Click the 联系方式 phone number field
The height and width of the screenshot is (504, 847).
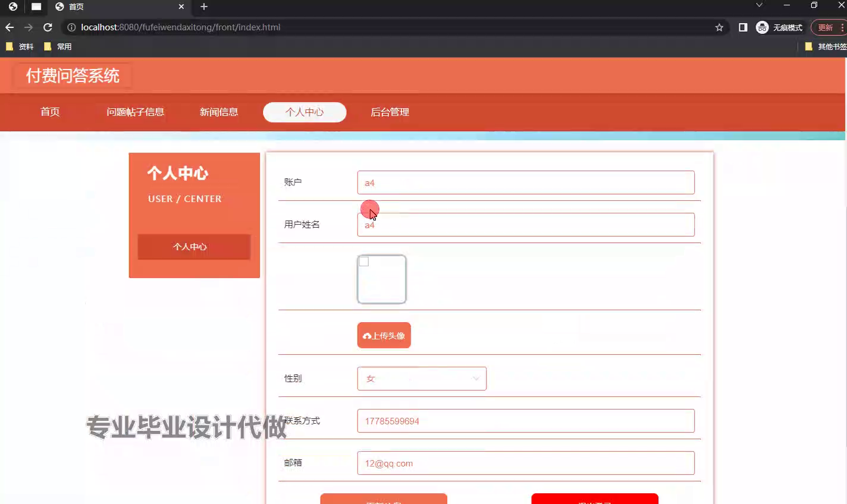click(x=526, y=421)
